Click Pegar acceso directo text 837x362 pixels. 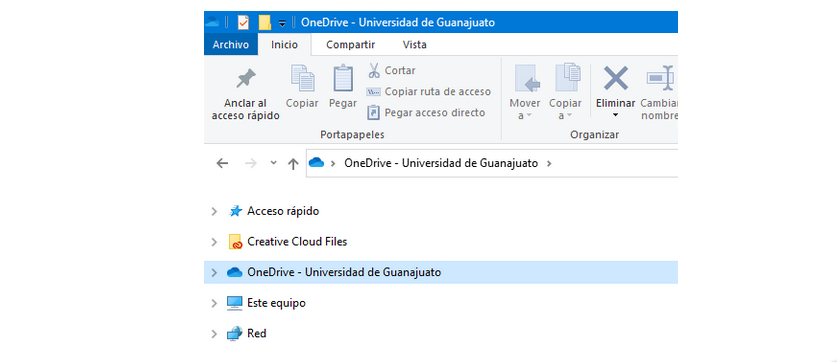pyautogui.click(x=435, y=113)
